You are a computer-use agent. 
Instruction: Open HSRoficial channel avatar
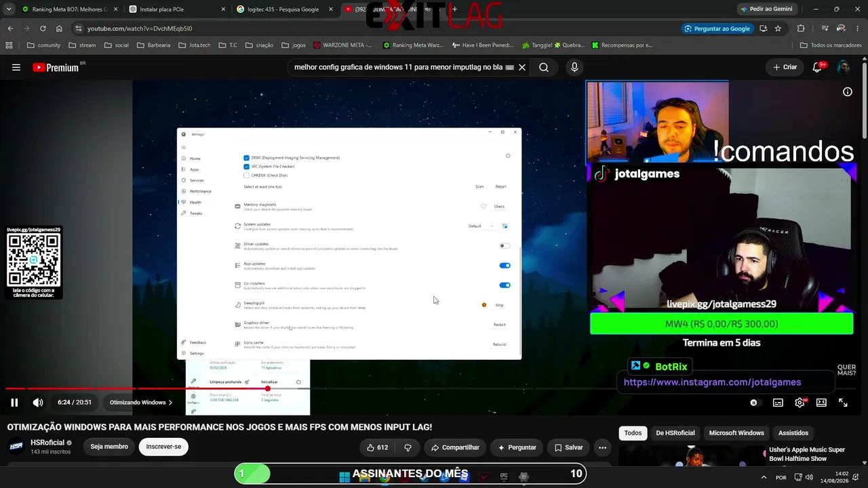pyautogui.click(x=16, y=447)
